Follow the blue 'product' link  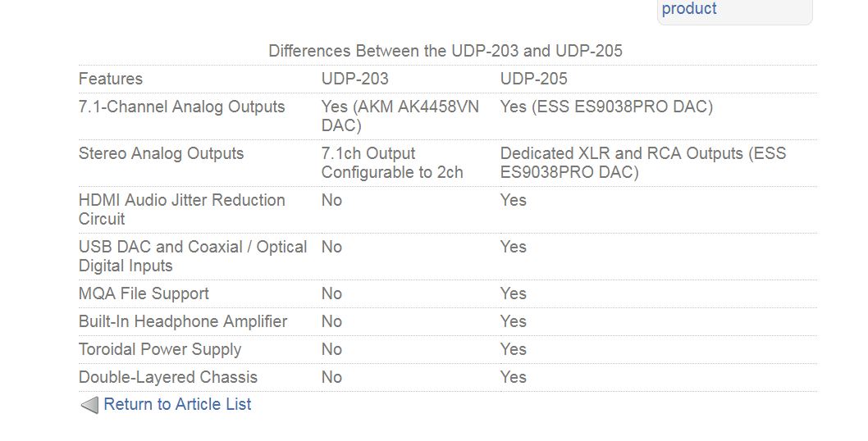tap(688, 8)
